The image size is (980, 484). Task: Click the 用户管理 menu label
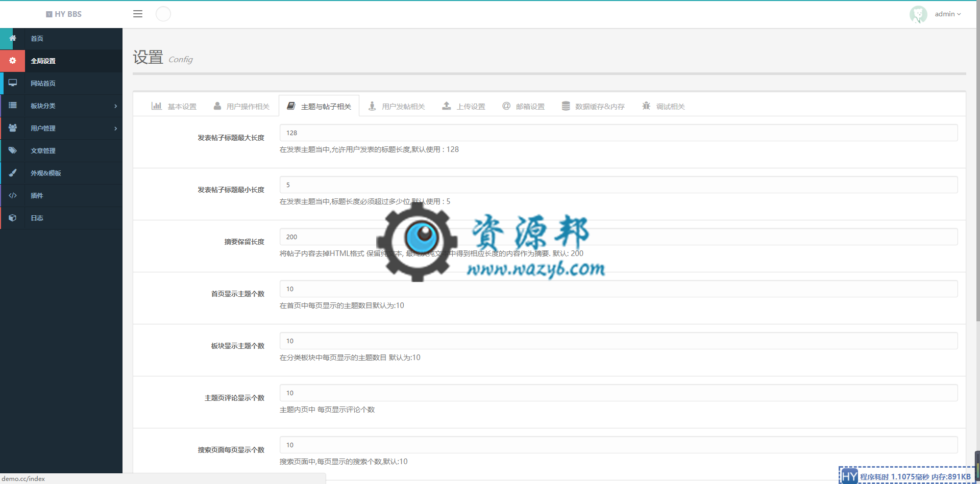[x=43, y=129]
